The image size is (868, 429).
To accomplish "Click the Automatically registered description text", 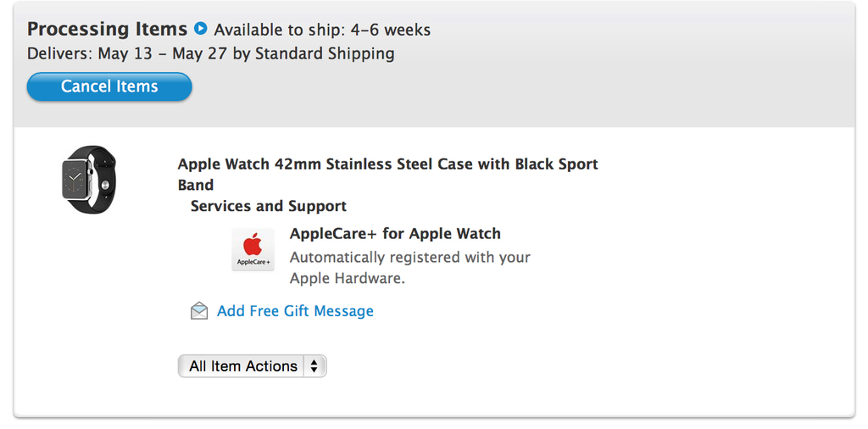I will [x=409, y=257].
